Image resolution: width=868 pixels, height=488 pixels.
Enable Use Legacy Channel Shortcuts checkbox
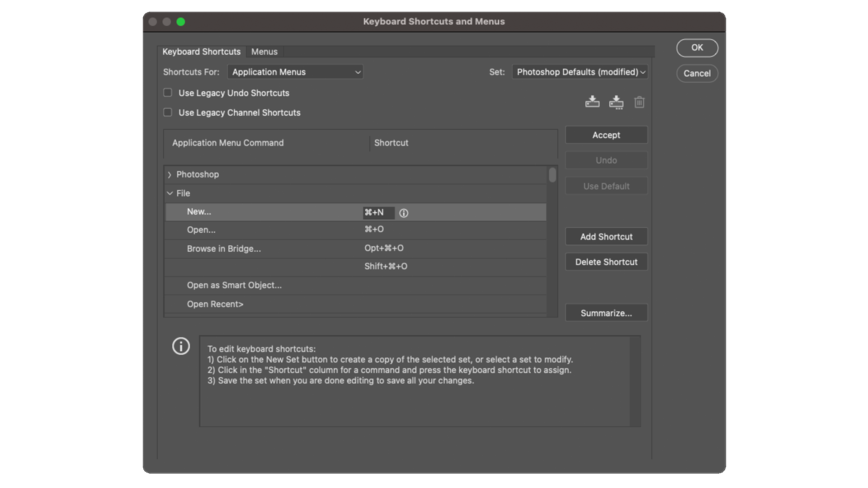click(x=168, y=112)
